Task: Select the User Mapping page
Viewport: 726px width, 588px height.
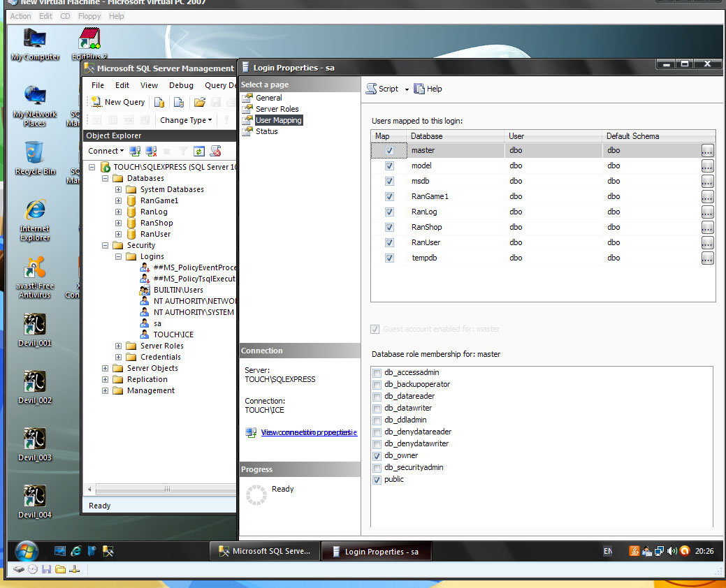Action: (278, 120)
